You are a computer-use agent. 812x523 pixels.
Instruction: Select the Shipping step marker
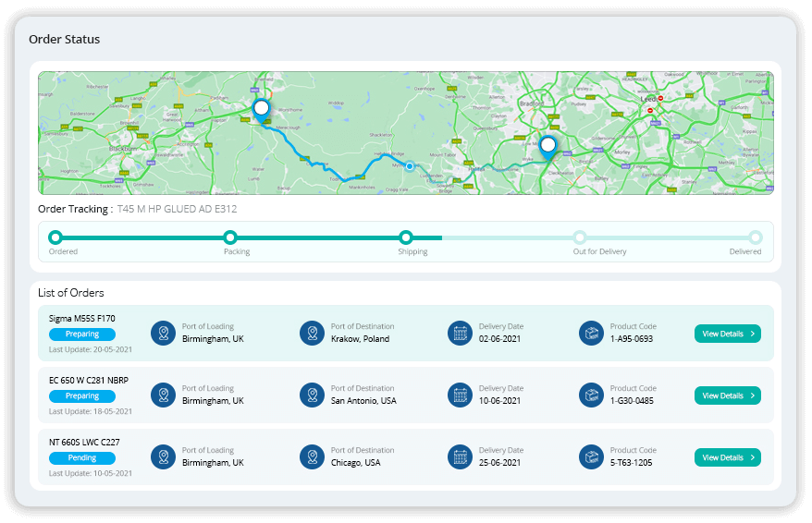405,237
